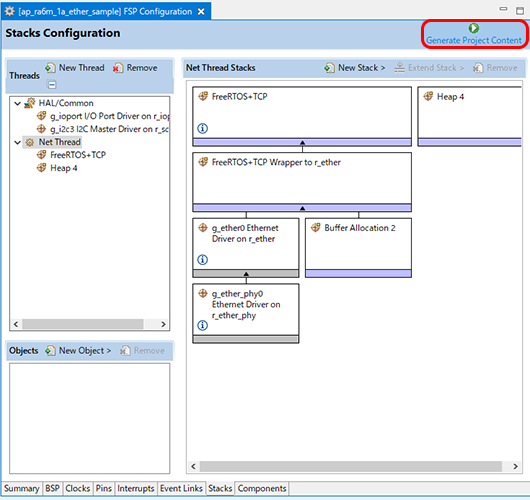
Task: Switch to the Clocks tab
Action: click(x=77, y=489)
